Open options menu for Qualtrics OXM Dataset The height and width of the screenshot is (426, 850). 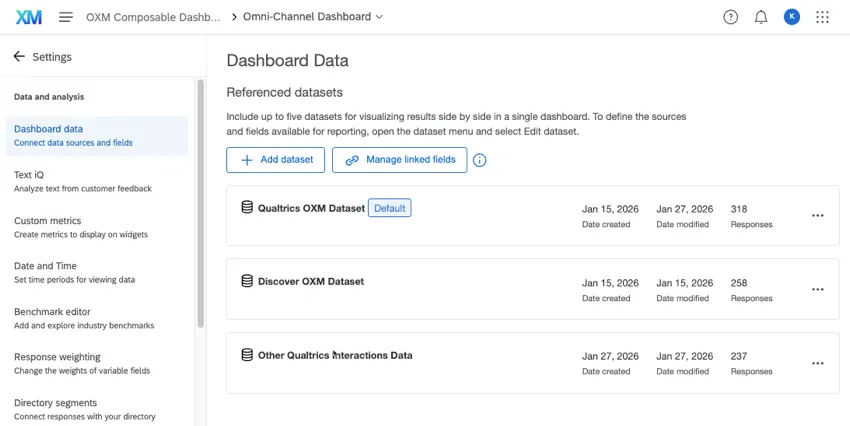tap(817, 216)
